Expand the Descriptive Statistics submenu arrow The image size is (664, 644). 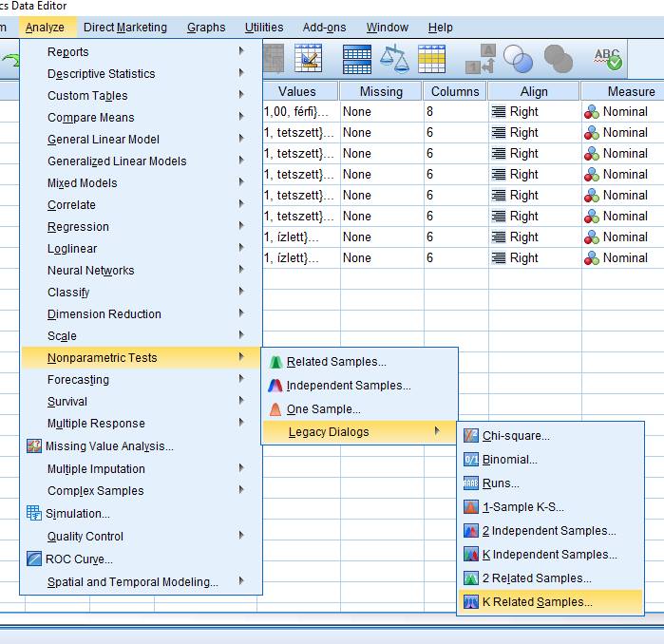[x=241, y=73]
